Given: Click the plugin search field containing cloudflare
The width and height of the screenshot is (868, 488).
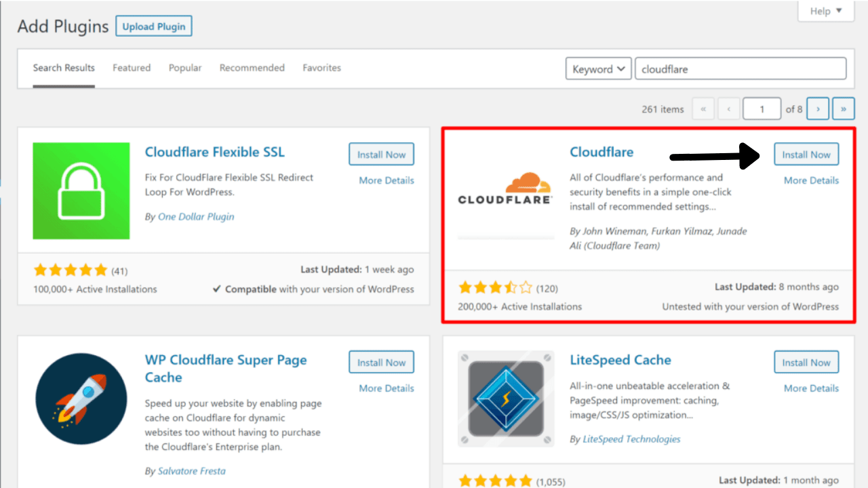Looking at the screenshot, I should pyautogui.click(x=741, y=69).
